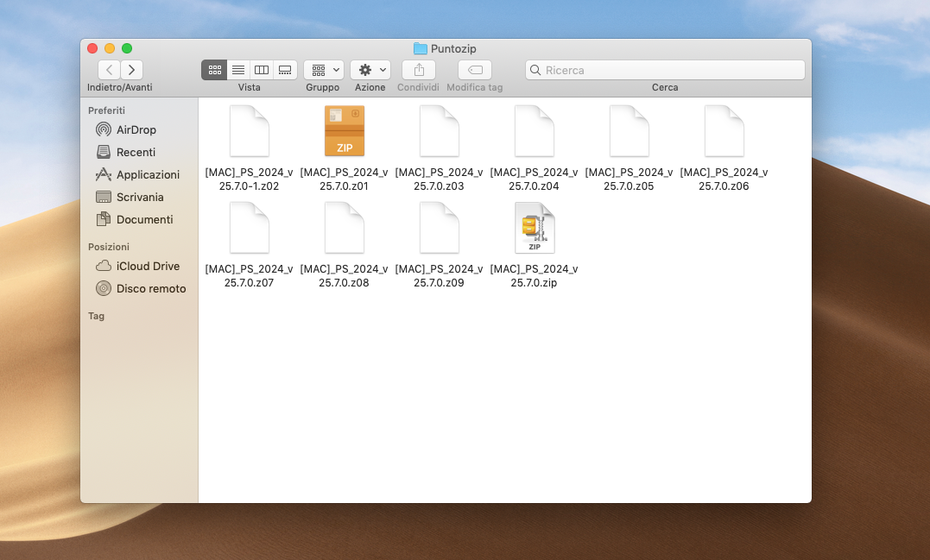Image resolution: width=930 pixels, height=560 pixels.
Task: Click the Tag section header
Action: [96, 316]
